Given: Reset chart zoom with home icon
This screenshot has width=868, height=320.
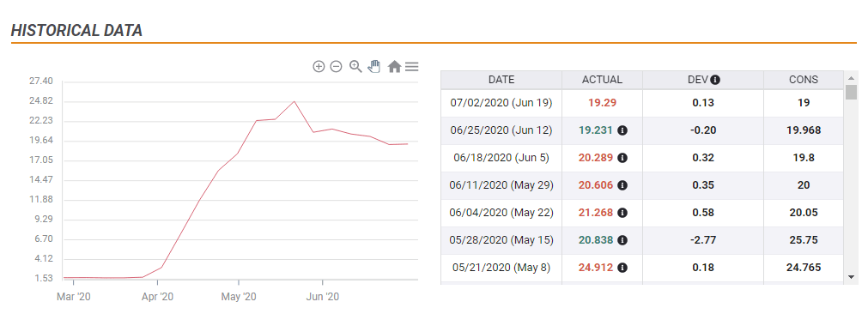Looking at the screenshot, I should point(394,67).
